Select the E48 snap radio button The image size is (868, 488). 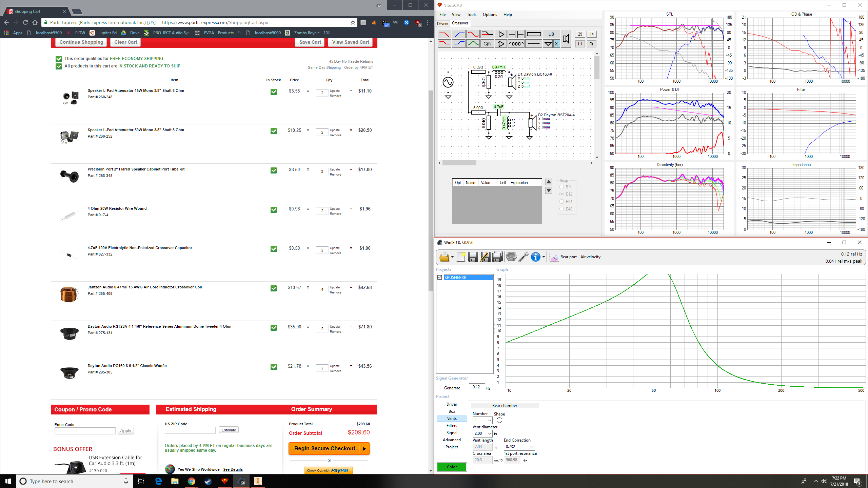(x=562, y=209)
